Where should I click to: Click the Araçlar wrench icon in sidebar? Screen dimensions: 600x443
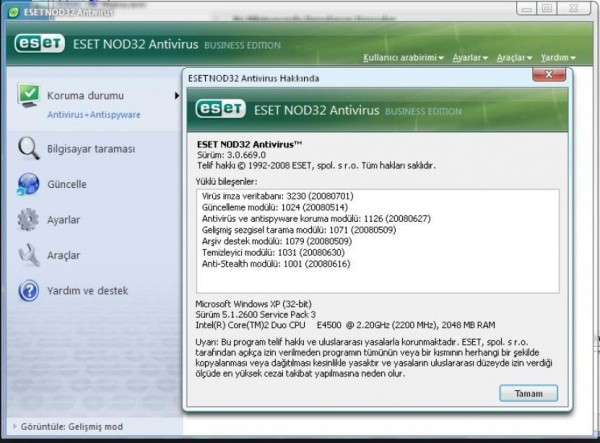pos(29,255)
